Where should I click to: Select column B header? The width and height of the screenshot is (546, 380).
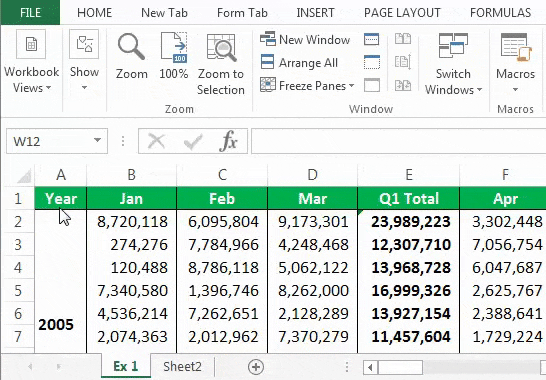[x=132, y=175]
